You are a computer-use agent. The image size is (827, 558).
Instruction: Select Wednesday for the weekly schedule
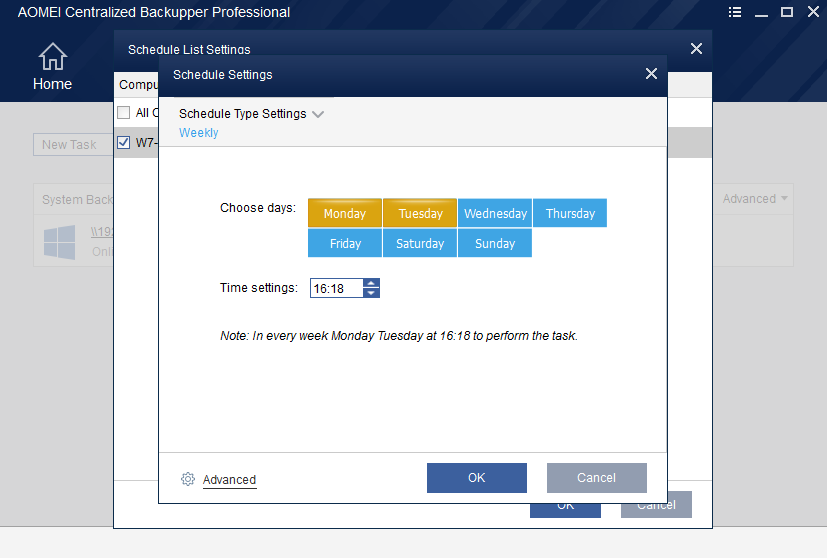(495, 213)
